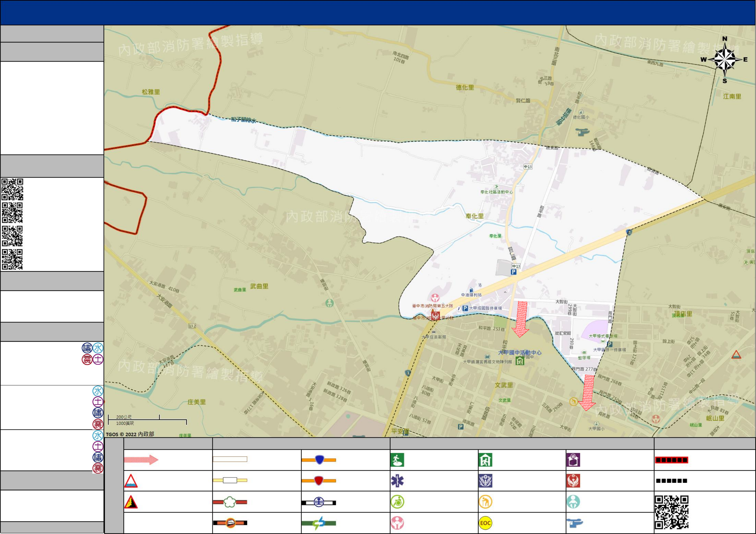The height and width of the screenshot is (534, 756).
Task: Click the black dashed boundary line sample in legend
Action: (671, 481)
